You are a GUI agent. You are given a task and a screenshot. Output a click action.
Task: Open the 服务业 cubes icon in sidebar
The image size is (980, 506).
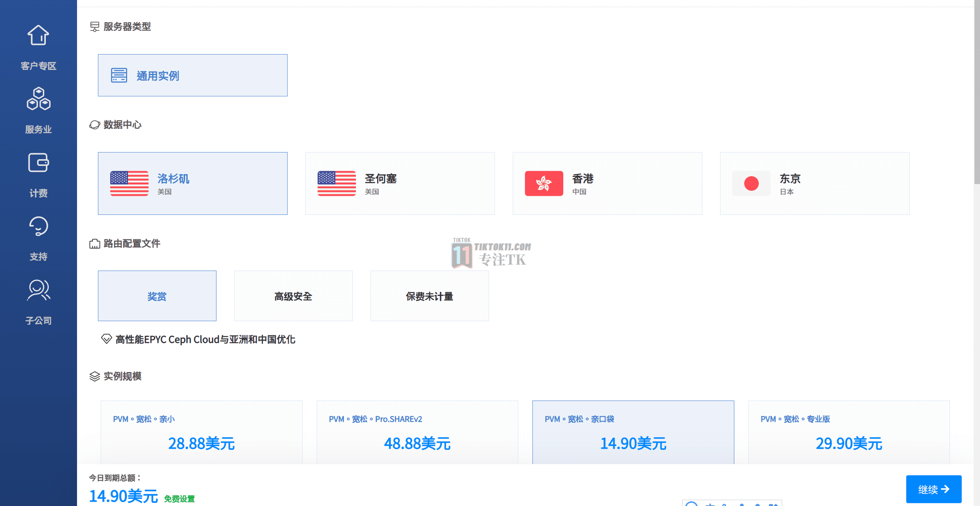(x=38, y=99)
